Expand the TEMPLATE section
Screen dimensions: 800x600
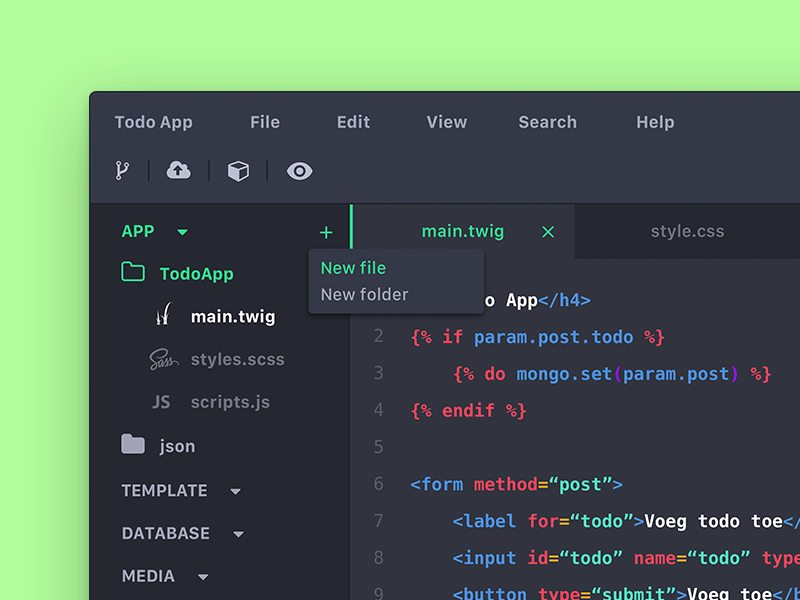click(x=236, y=491)
